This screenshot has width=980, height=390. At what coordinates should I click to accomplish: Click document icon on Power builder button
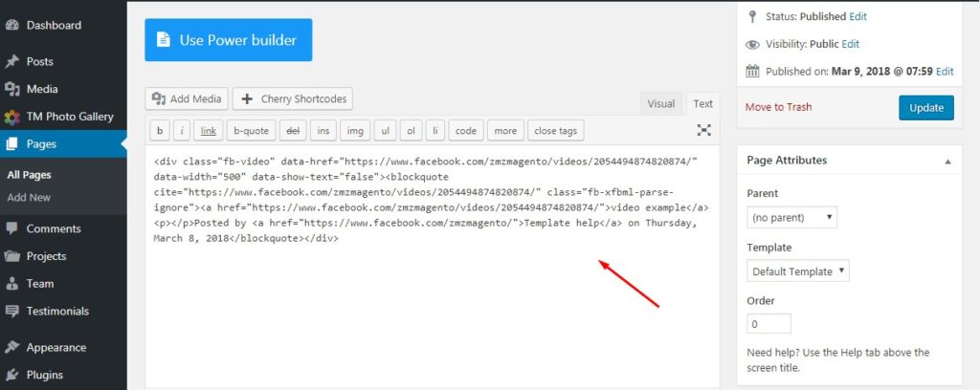pyautogui.click(x=163, y=40)
